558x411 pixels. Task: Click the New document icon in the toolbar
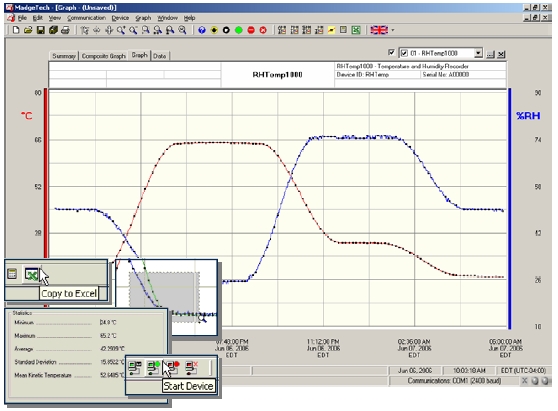16,30
